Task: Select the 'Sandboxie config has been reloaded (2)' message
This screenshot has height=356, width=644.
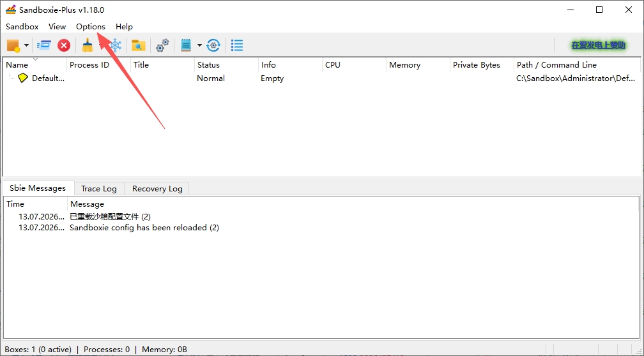Action: click(x=144, y=227)
